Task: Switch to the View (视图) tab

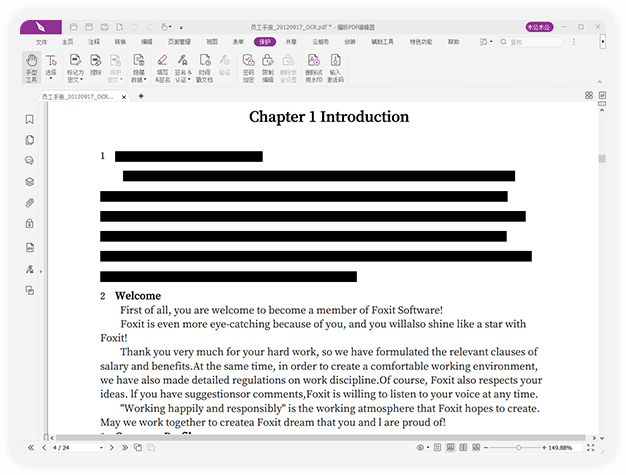Action: pyautogui.click(x=212, y=42)
